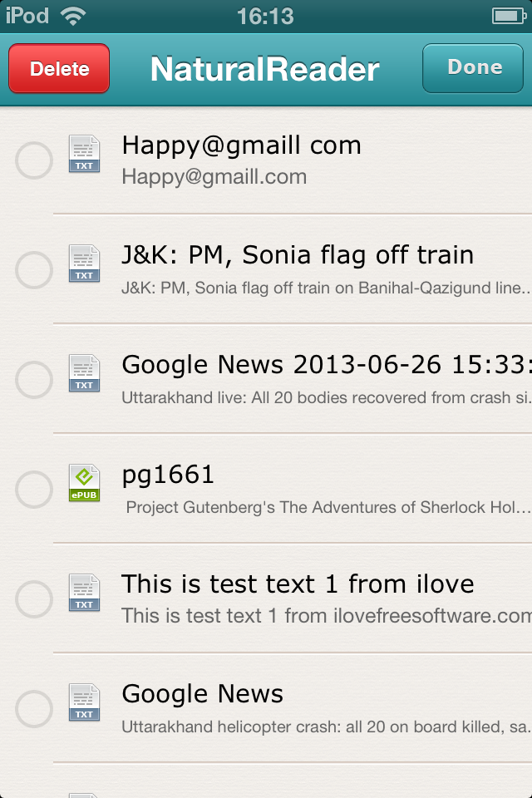This screenshot has height=798, width=532.
Task: Tap the 16:13 clock in status bar
Action: (265, 17)
